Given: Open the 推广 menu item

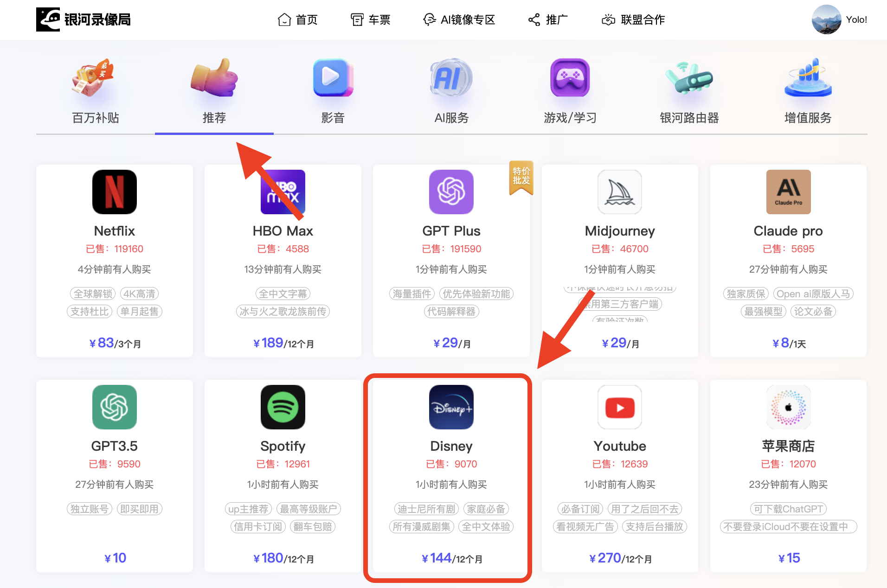Looking at the screenshot, I should 548,19.
